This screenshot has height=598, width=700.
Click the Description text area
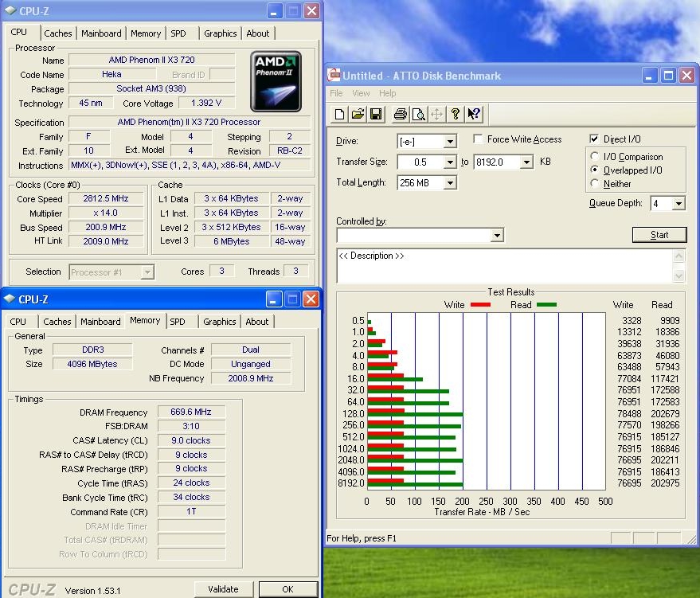click(x=504, y=266)
